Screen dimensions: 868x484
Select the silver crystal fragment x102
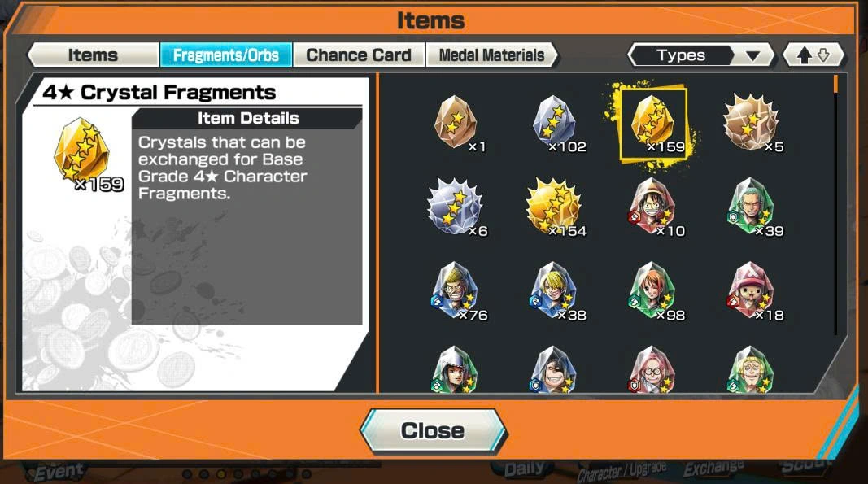click(553, 123)
